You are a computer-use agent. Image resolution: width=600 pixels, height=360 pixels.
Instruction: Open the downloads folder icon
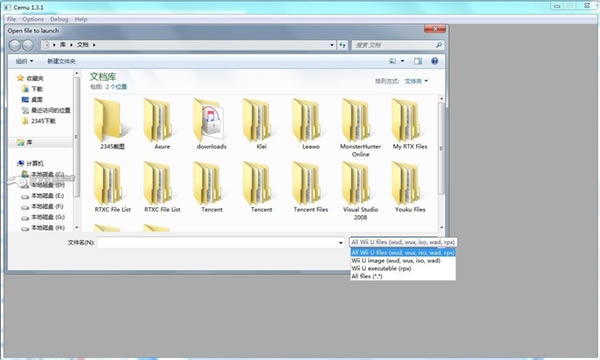(x=210, y=121)
